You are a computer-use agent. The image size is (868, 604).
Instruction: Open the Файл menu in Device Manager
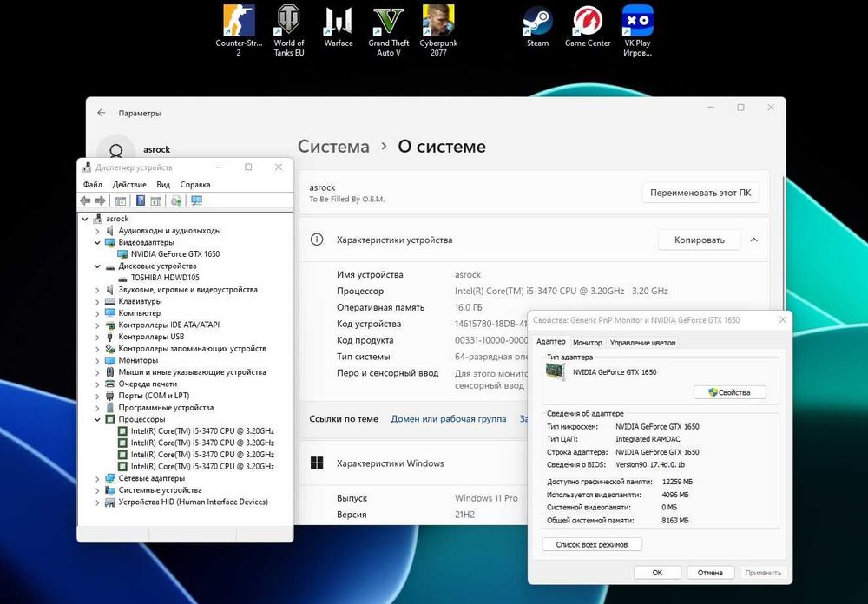(x=93, y=184)
